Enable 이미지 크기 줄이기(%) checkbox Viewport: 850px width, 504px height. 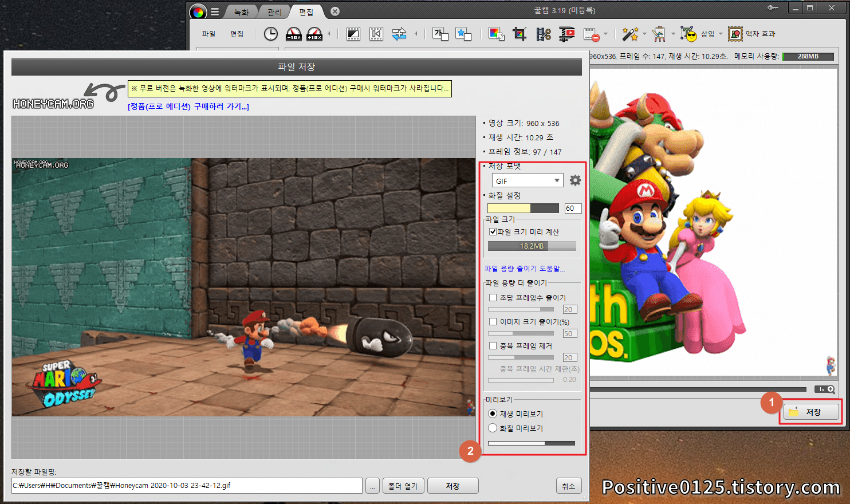(493, 322)
